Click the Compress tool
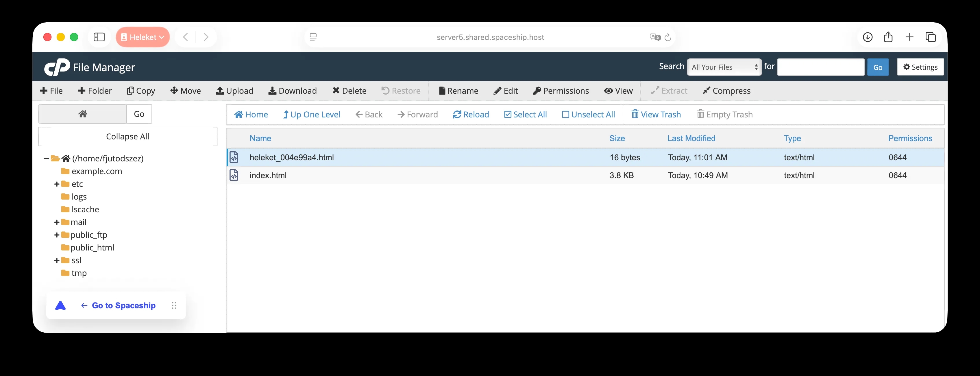 726,91
